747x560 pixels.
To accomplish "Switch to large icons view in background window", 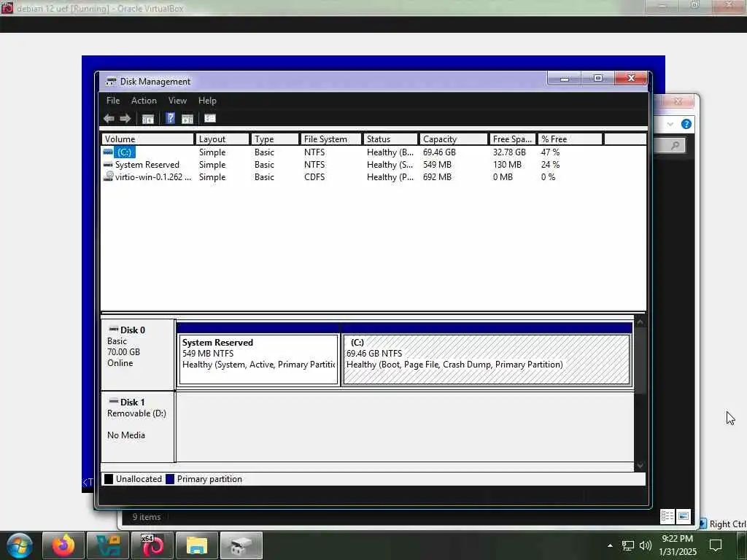I will [x=684, y=516].
